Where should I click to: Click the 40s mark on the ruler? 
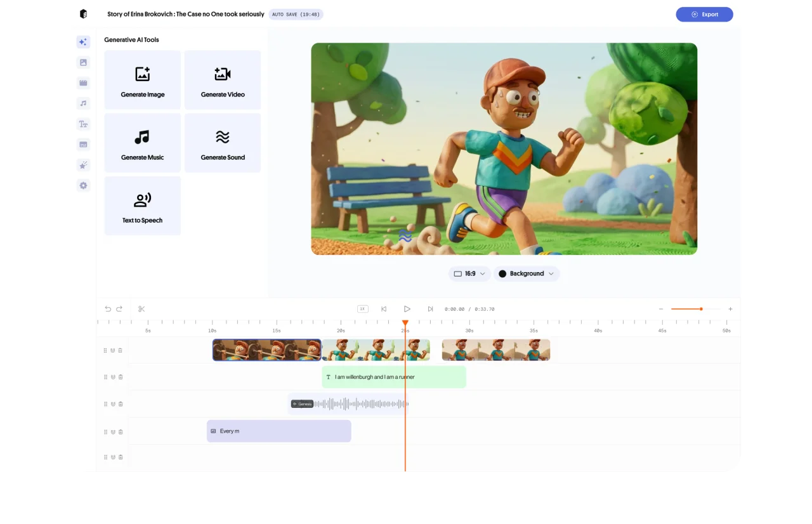598,331
